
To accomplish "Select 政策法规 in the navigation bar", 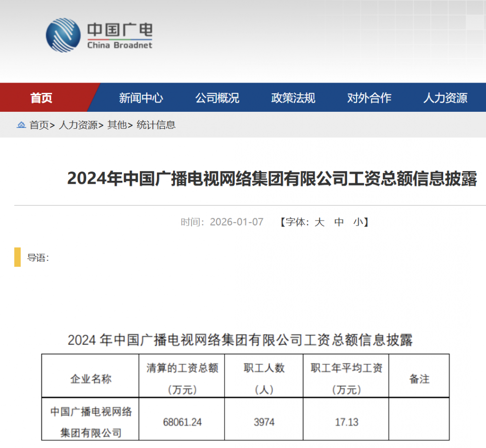I will (x=293, y=98).
